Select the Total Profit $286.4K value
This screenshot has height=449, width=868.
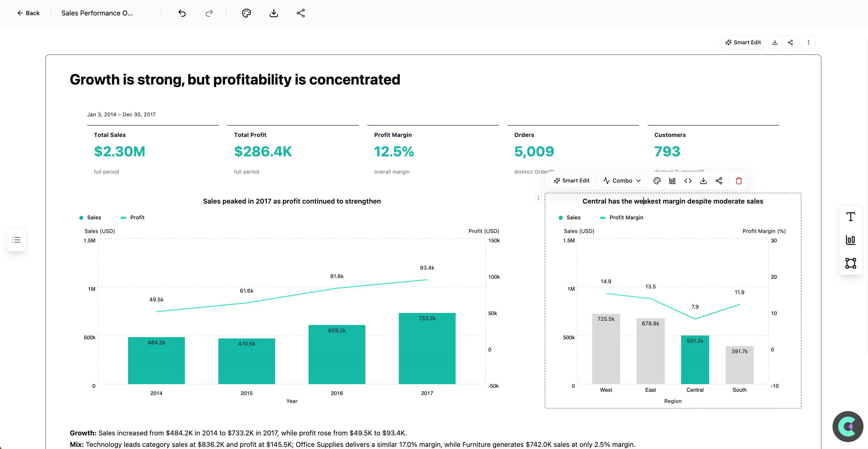pos(263,152)
